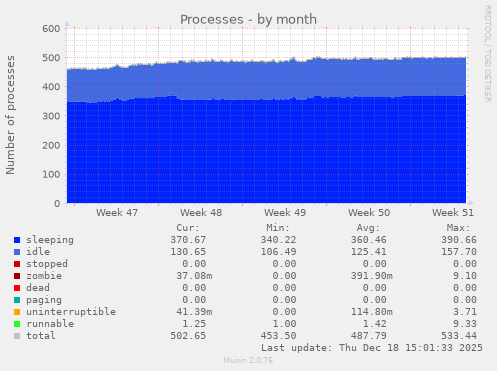The width and height of the screenshot is (497, 371).
Task: Click the y-axis 600 tick label
Action: point(51,29)
